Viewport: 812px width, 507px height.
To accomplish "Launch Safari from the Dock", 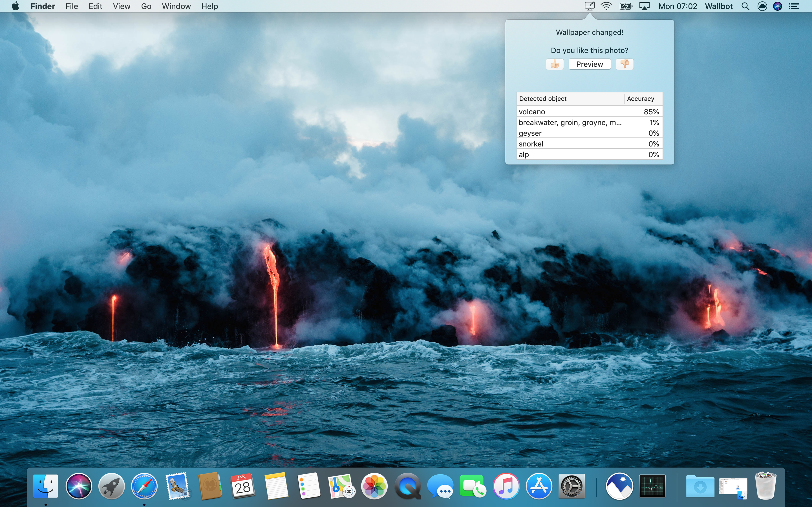I will click(144, 486).
